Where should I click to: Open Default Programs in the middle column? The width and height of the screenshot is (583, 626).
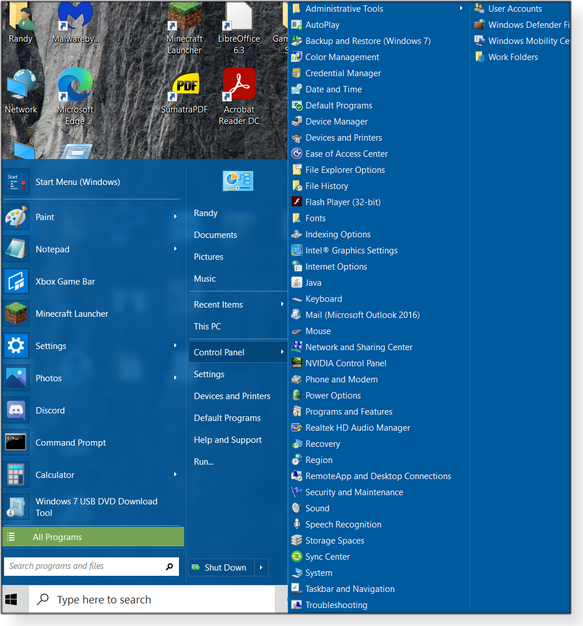pos(227,418)
